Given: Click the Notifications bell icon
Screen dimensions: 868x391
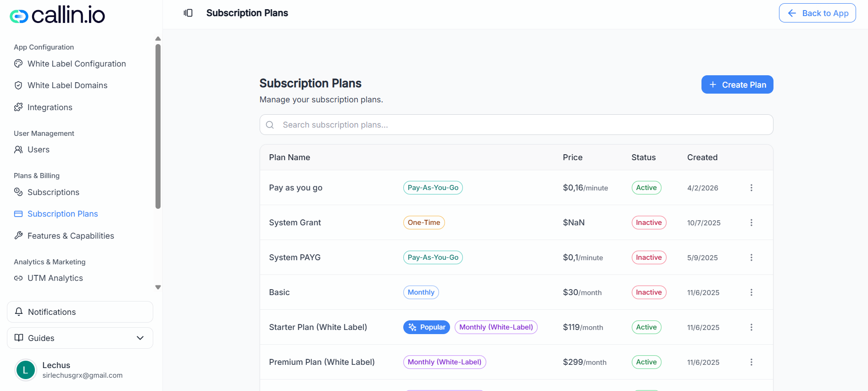Looking at the screenshot, I should pyautogui.click(x=19, y=312).
